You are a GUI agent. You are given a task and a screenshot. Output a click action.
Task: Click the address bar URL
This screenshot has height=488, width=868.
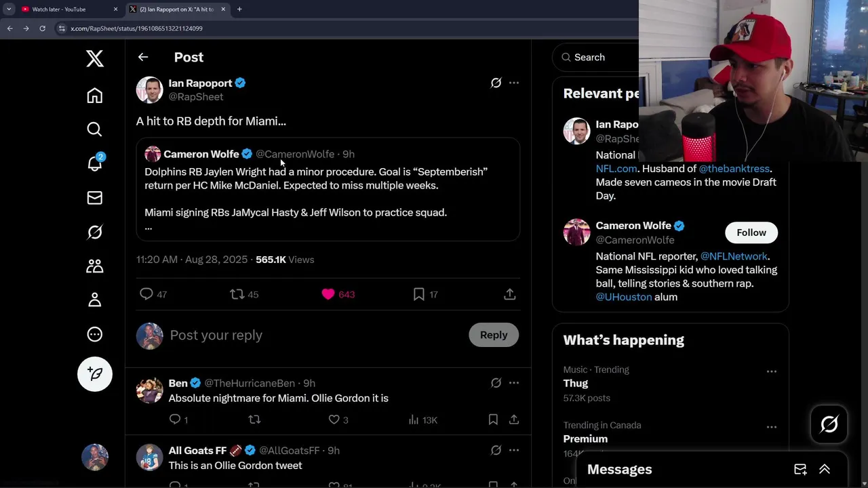pyautogui.click(x=136, y=28)
